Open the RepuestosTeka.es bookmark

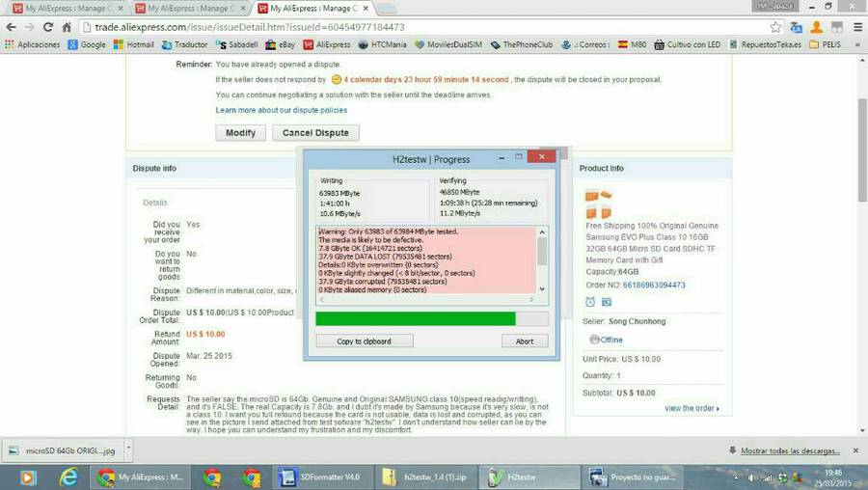click(x=765, y=44)
